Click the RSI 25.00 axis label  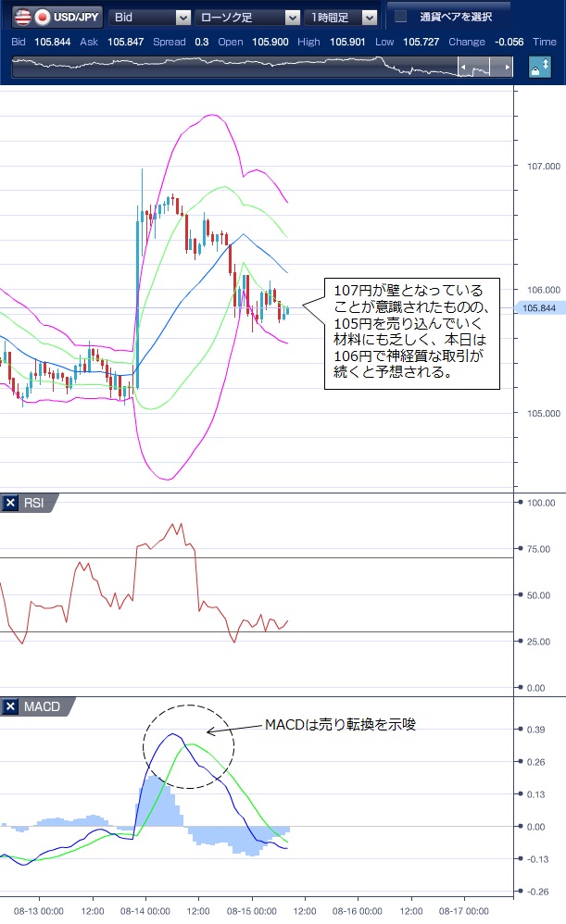pyautogui.click(x=538, y=642)
